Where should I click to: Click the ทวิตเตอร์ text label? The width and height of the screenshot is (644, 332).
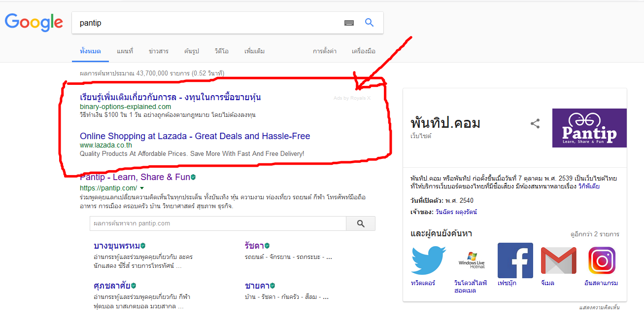[423, 283]
